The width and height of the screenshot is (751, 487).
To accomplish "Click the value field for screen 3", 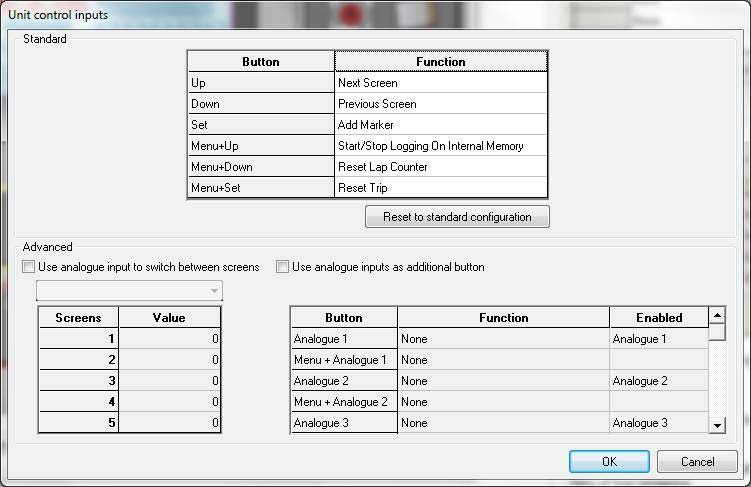I will (170, 381).
